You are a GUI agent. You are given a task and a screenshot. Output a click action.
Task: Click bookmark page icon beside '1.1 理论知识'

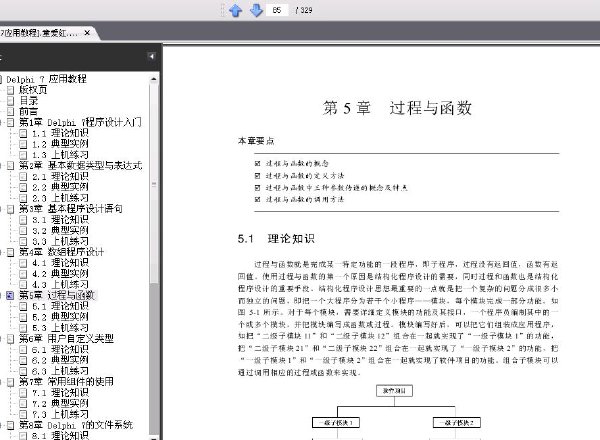pyautogui.click(x=23, y=134)
